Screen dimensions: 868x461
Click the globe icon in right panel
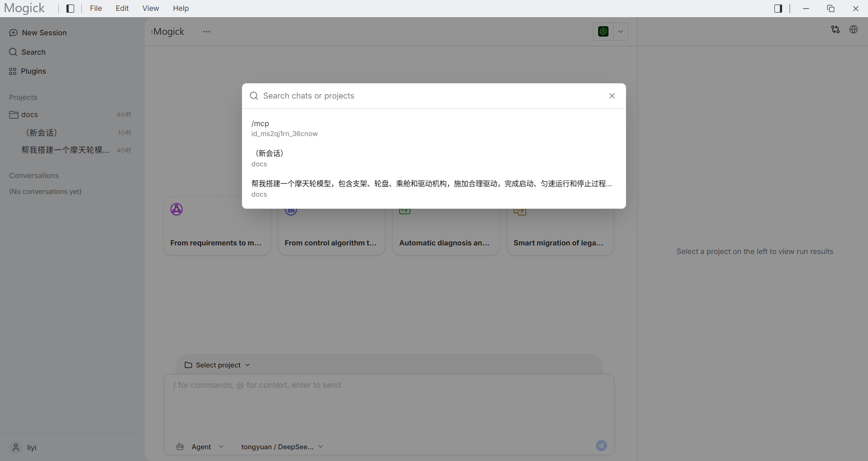pyautogui.click(x=854, y=29)
